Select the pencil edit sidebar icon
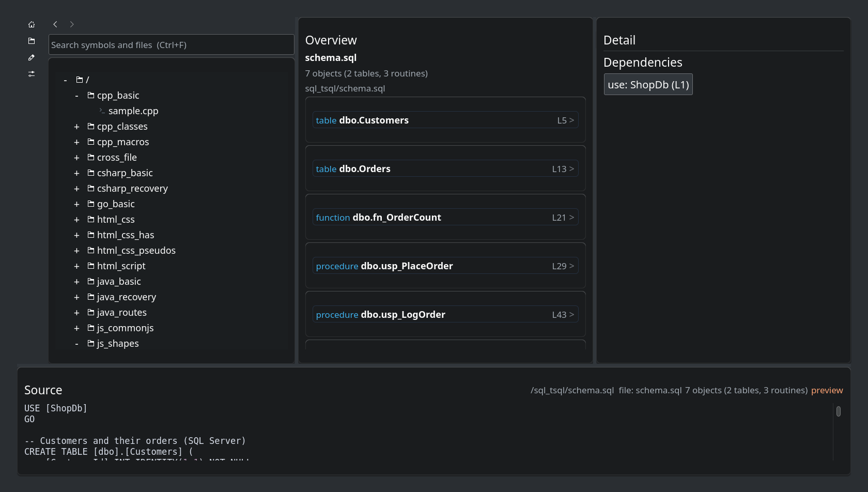The height and width of the screenshot is (492, 868). [x=32, y=57]
